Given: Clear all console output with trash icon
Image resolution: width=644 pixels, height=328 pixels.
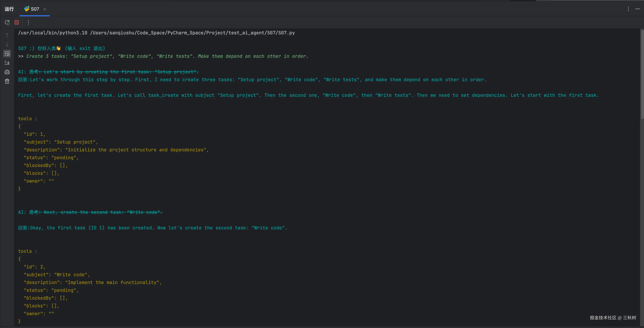Looking at the screenshot, I should [7, 81].
